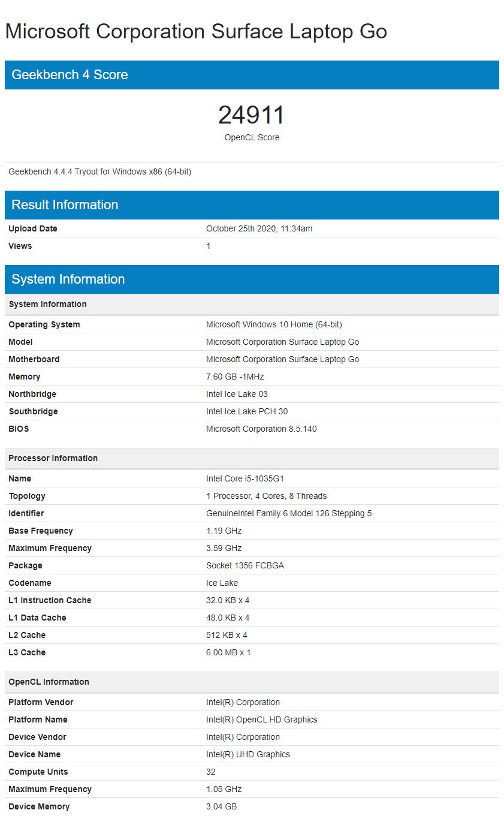Viewport: 504px width, 822px height.
Task: Click the Northbridge label
Action: tap(32, 394)
